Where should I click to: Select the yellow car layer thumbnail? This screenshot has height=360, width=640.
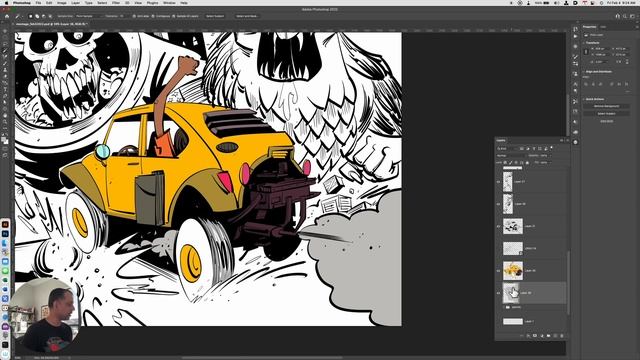pyautogui.click(x=513, y=270)
